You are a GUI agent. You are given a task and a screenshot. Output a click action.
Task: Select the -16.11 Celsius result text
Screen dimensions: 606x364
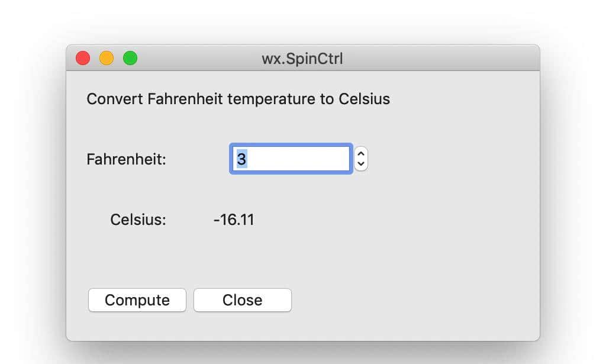(234, 220)
